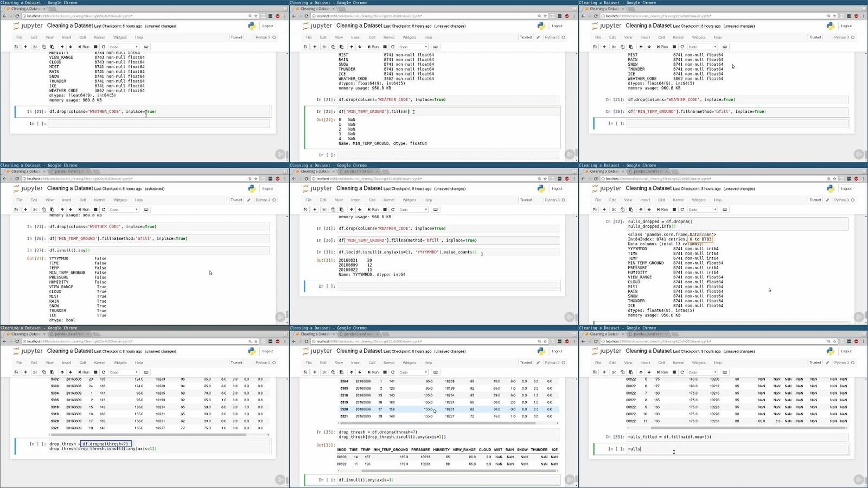Open the Code dropdown in the In [22] notebook
Screen dimensions: 868x488
(413, 47)
